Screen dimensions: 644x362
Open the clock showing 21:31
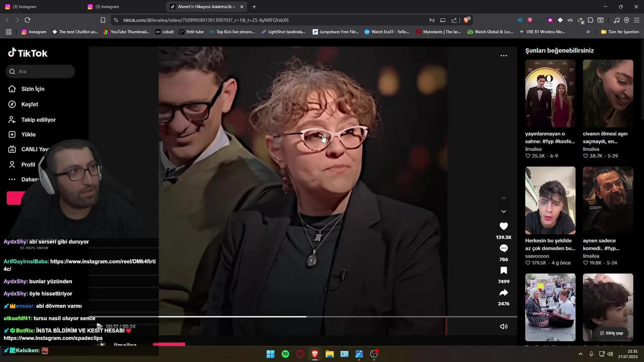pos(628,354)
